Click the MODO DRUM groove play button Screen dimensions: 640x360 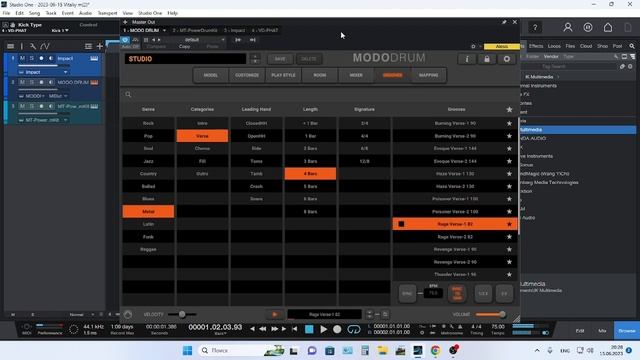pos(274,314)
